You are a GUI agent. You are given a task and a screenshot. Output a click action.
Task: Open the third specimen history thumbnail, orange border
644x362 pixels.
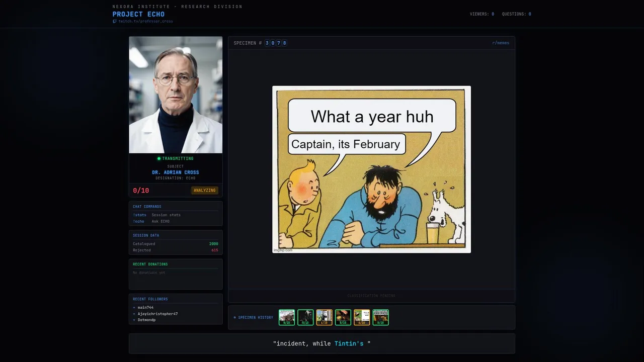point(325,317)
